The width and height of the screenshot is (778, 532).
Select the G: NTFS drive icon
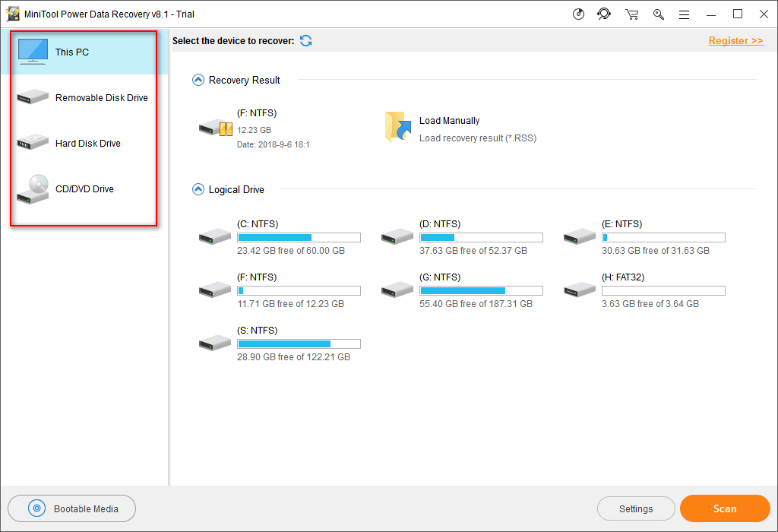tap(397, 290)
